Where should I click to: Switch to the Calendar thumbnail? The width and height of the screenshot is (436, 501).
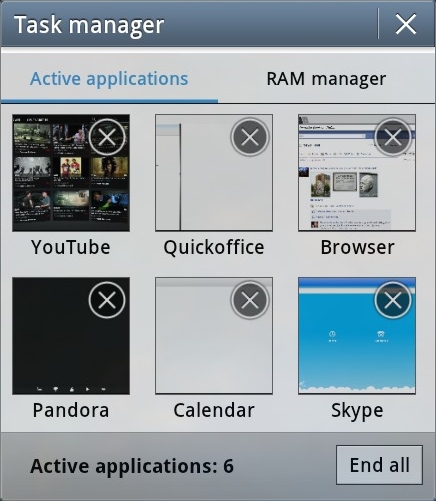(214, 336)
